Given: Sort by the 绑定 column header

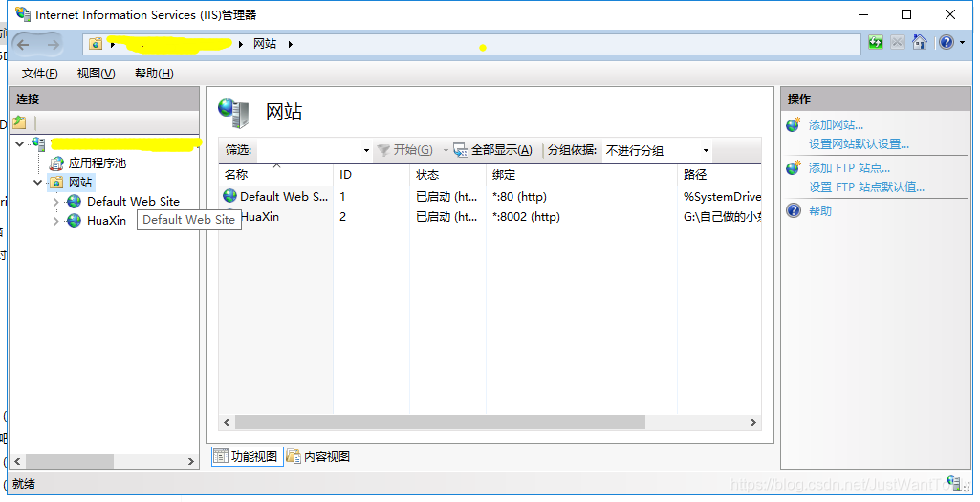Looking at the screenshot, I should coord(581,174).
